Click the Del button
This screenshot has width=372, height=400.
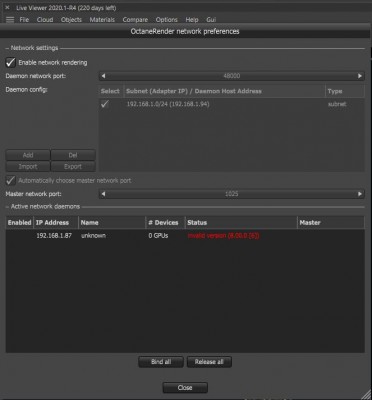[73, 155]
